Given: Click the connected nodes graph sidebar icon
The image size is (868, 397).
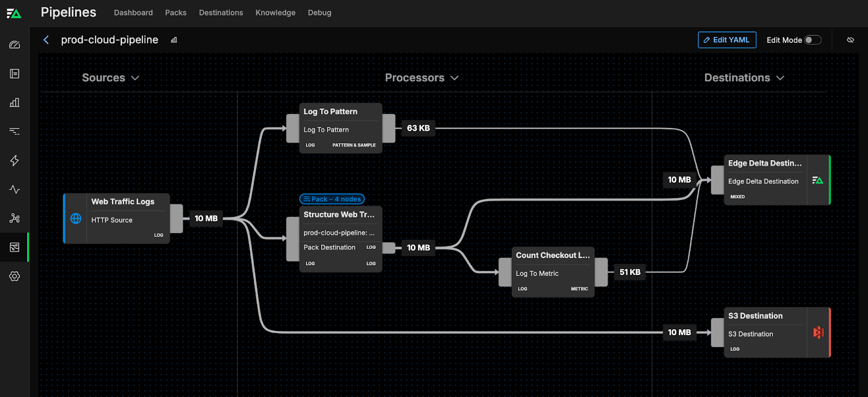Looking at the screenshot, I should point(15,218).
